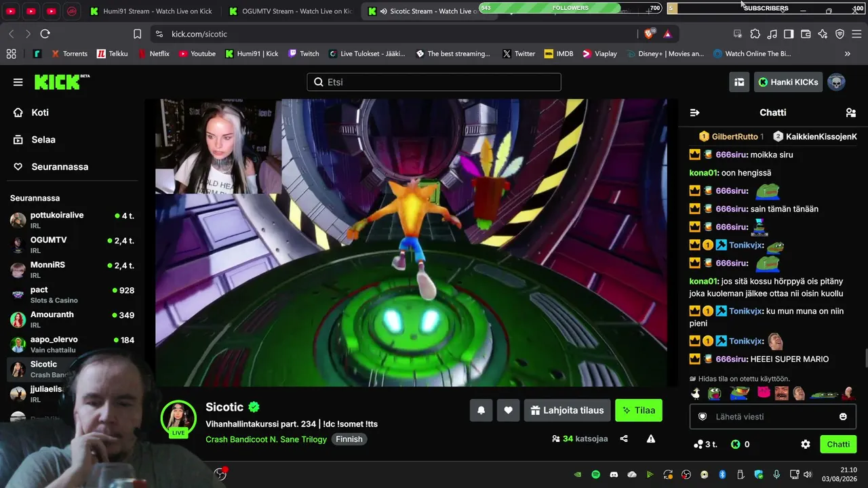Image resolution: width=868 pixels, height=488 pixels.
Task: Click the shield icon in message field
Action: tap(703, 416)
